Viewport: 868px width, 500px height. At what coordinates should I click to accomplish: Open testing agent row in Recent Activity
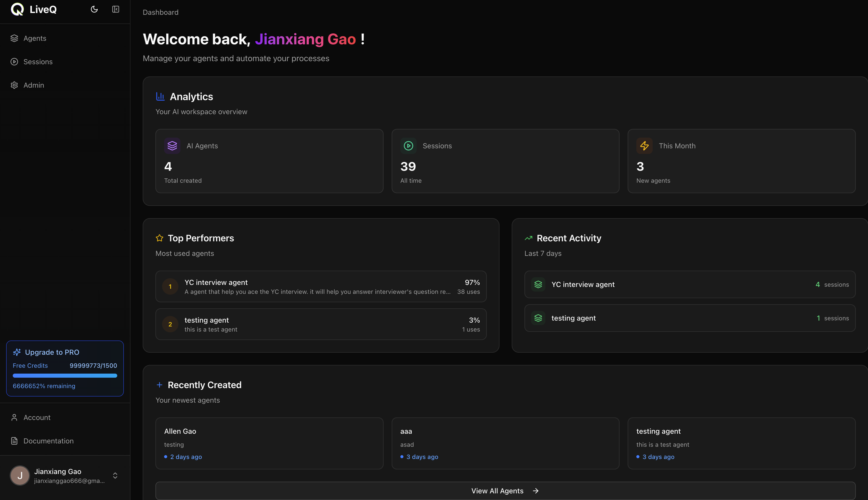[690, 318]
